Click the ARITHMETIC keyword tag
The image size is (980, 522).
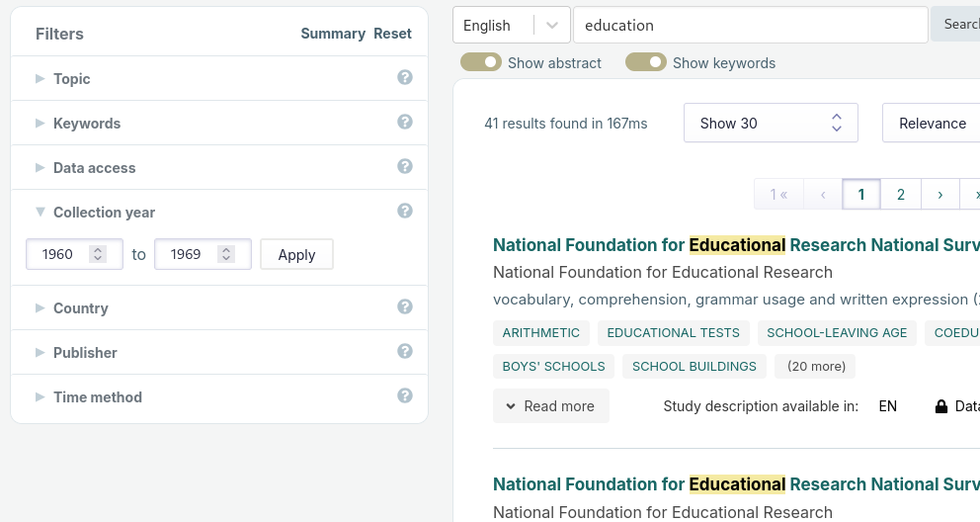coord(541,333)
